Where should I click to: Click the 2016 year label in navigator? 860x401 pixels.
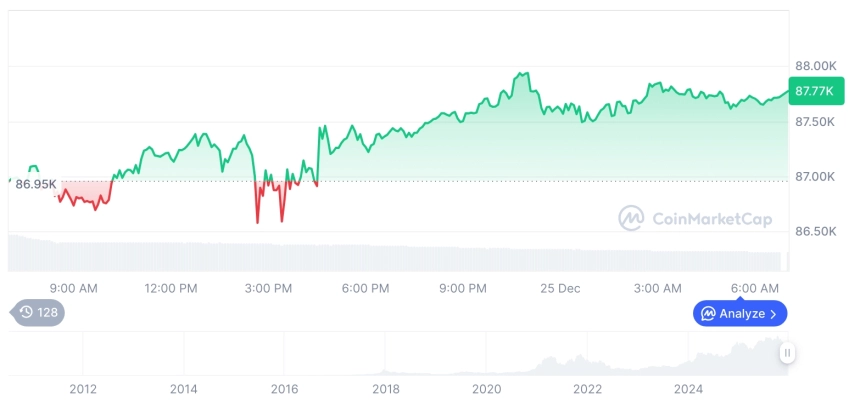pos(285,389)
